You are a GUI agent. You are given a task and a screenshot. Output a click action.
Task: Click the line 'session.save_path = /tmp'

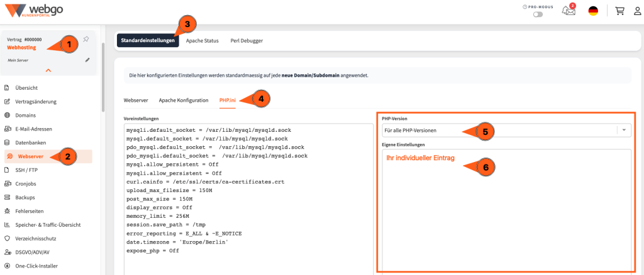pyautogui.click(x=166, y=225)
